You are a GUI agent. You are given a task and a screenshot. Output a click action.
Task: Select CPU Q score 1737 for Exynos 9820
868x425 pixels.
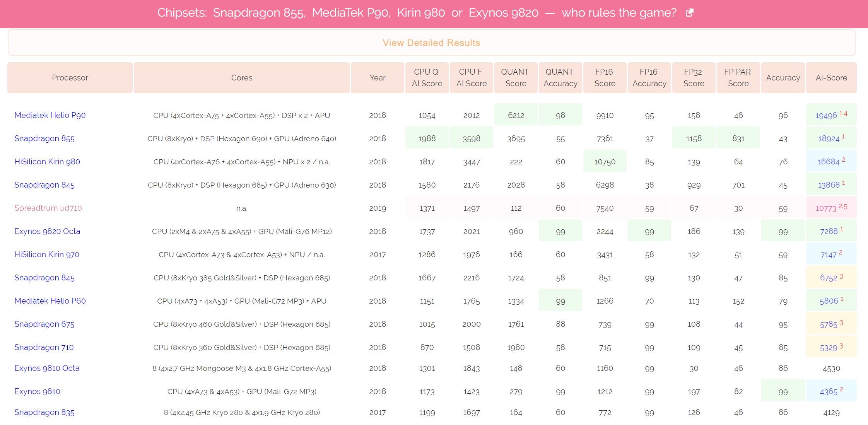[427, 232]
